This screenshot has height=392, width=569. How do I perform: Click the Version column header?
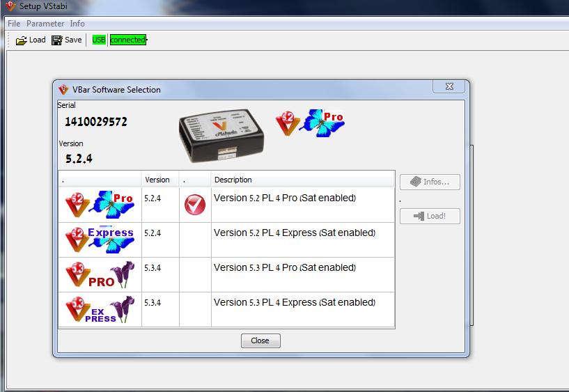[160, 180]
